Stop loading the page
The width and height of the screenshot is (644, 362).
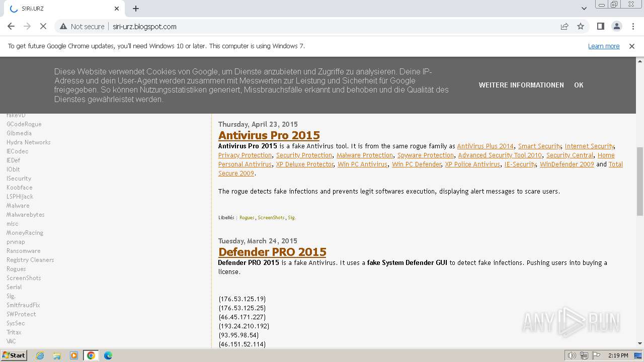43,26
